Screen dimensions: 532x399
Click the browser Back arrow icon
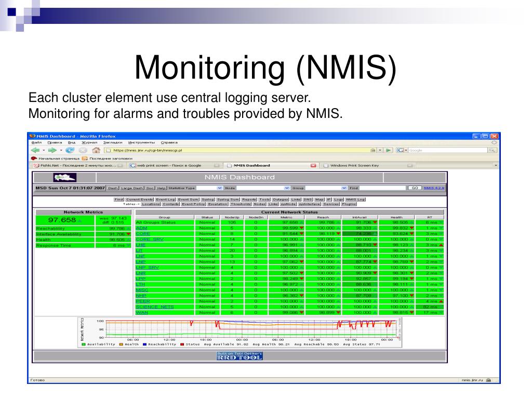tap(35, 150)
